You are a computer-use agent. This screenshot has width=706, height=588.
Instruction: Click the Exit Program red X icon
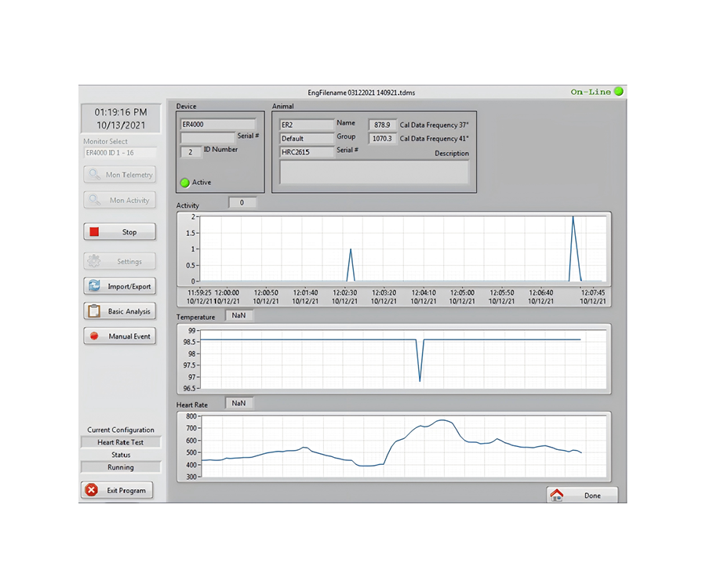[92, 490]
